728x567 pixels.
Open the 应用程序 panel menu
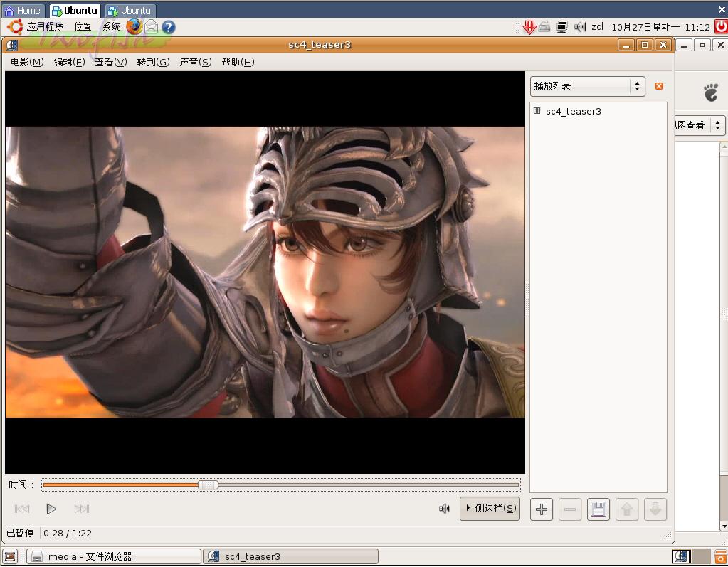pyautogui.click(x=45, y=27)
